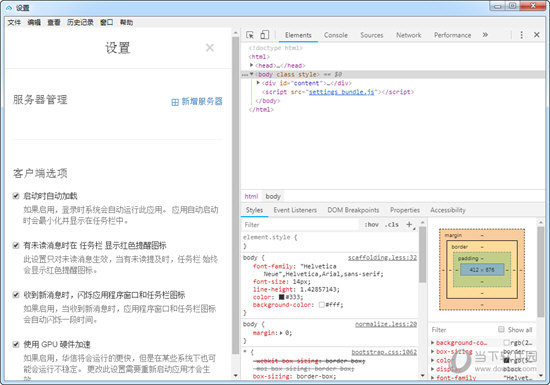550x385 pixels.
Task: Click the body breadcrumb item
Action: [x=273, y=196]
